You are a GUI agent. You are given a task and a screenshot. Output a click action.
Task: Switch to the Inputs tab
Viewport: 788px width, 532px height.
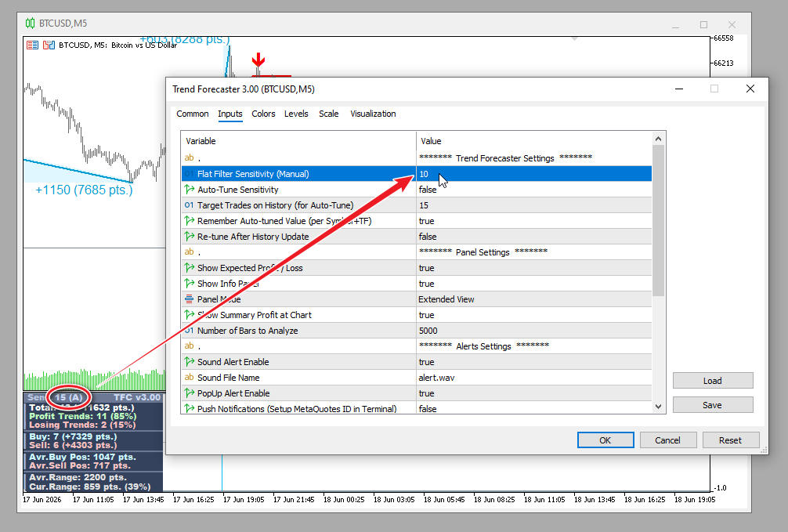230,114
